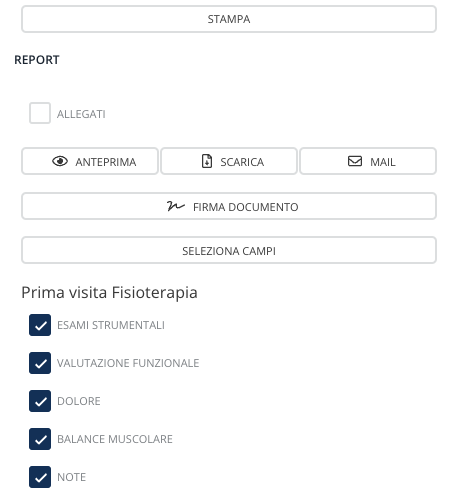This screenshot has height=500, width=463.
Task: Click the envelope icon for Mail
Action: tap(355, 161)
